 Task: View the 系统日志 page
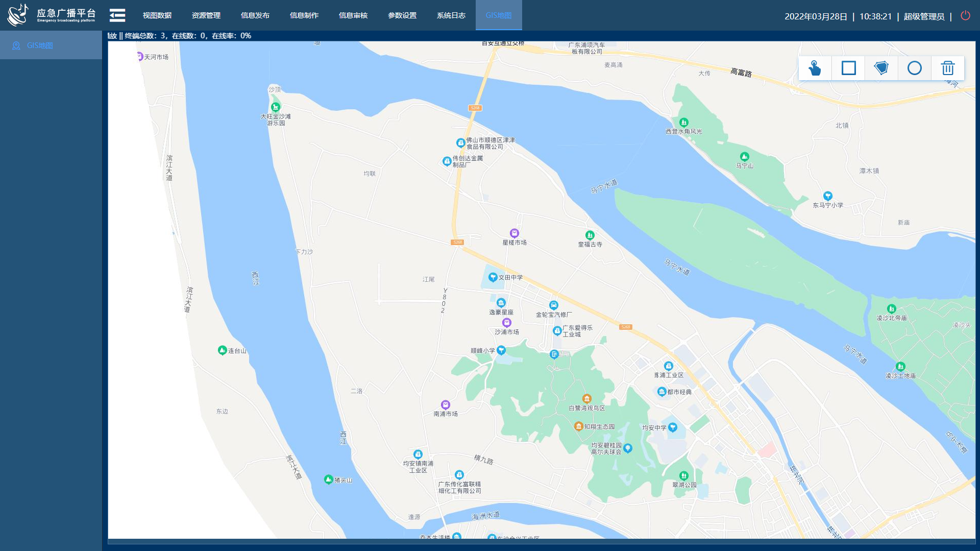pyautogui.click(x=451, y=15)
